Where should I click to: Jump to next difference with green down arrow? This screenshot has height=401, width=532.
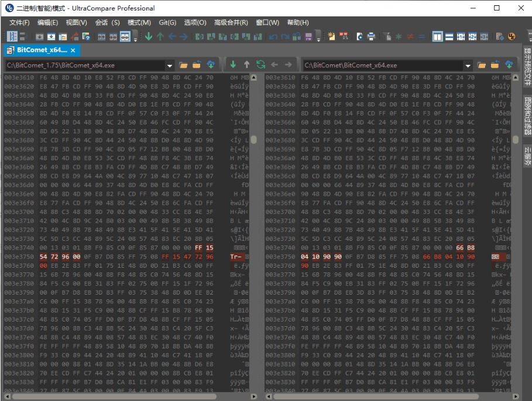coord(149,36)
